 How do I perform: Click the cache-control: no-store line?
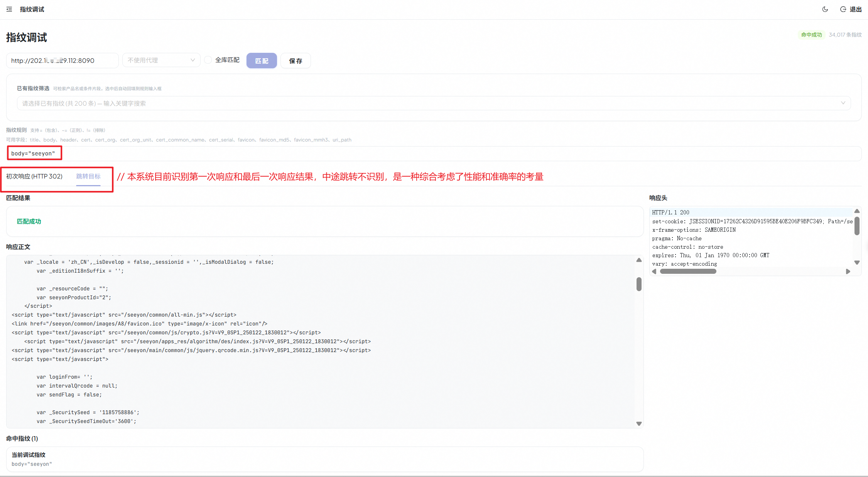coord(688,247)
